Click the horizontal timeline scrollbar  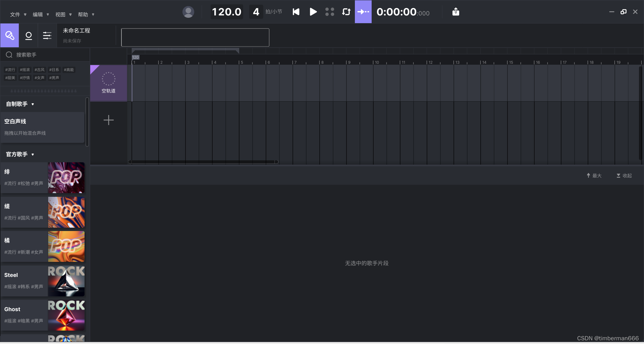203,162
